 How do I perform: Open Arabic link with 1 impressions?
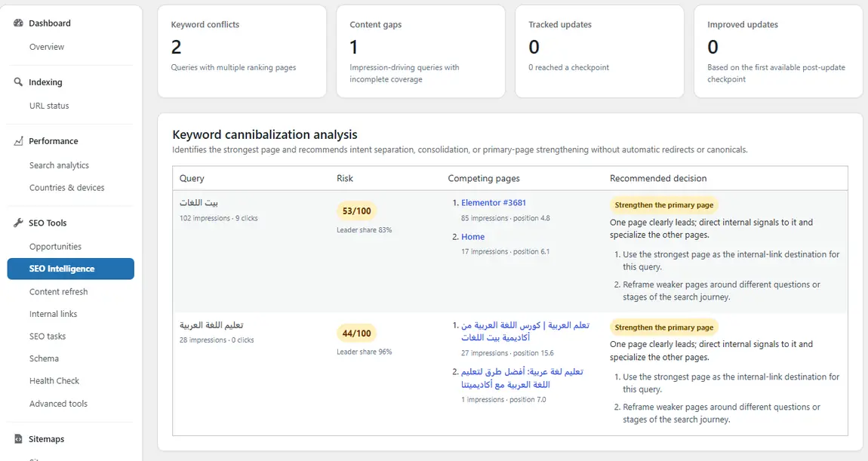522,378
